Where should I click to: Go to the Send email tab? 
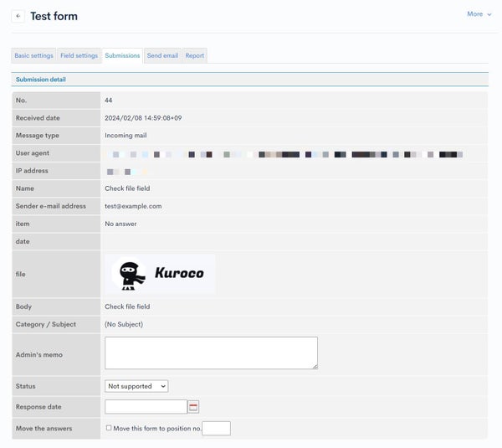coord(162,56)
